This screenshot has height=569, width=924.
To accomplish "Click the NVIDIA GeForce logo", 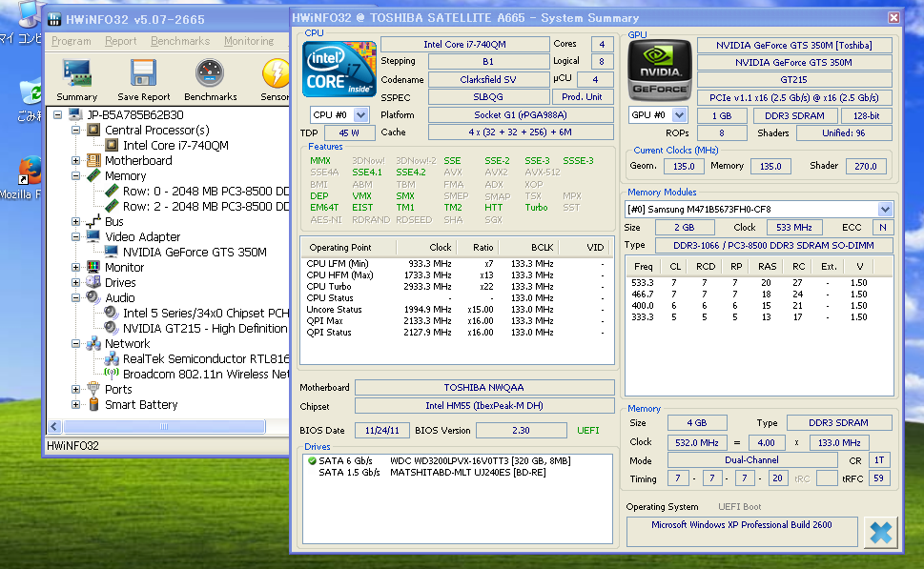I will [658, 71].
